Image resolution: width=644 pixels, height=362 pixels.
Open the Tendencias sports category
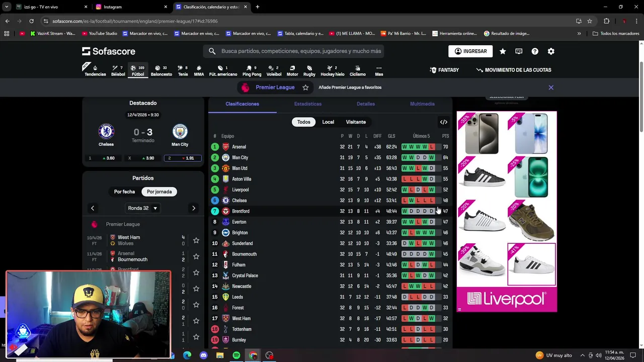tap(95, 71)
